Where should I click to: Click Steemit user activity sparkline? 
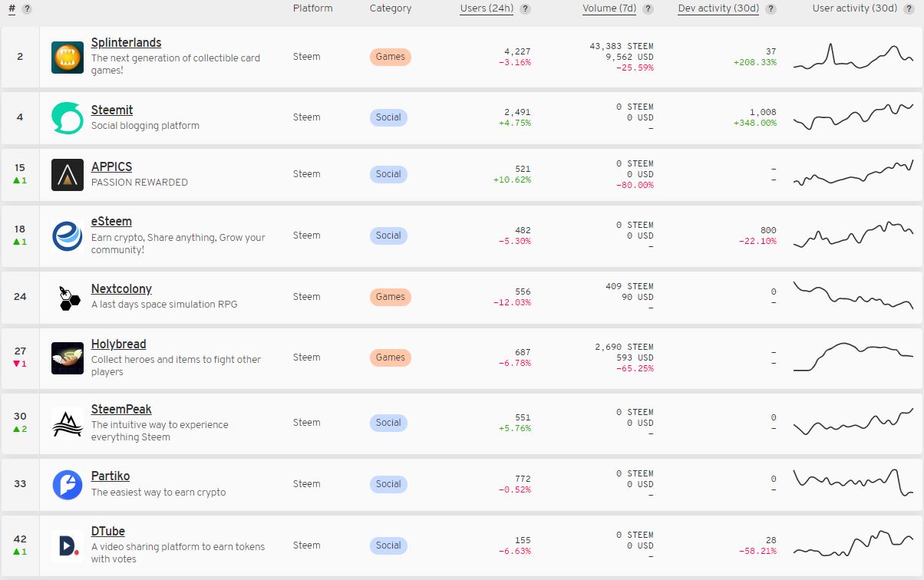(x=853, y=117)
